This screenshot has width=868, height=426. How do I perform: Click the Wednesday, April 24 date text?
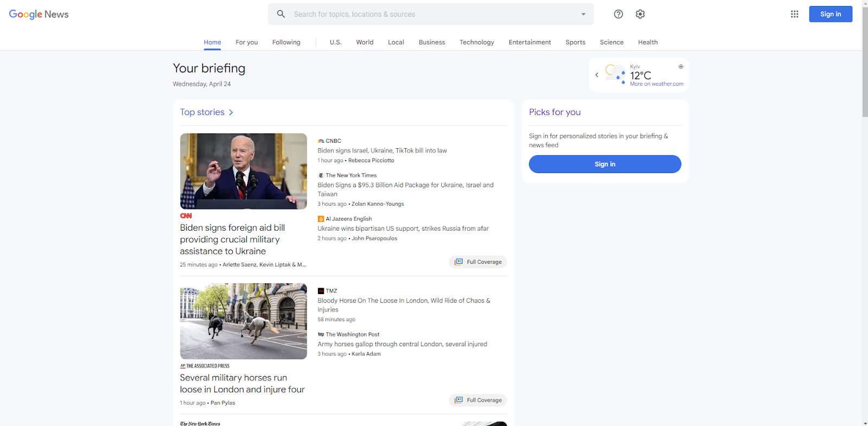(202, 84)
